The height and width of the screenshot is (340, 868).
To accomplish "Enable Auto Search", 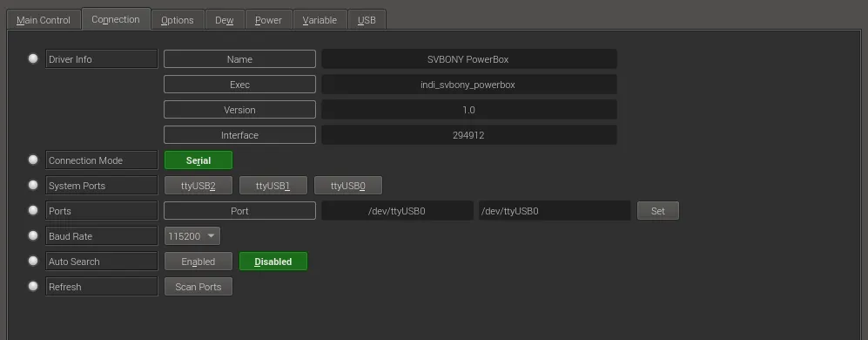I will 198,262.
